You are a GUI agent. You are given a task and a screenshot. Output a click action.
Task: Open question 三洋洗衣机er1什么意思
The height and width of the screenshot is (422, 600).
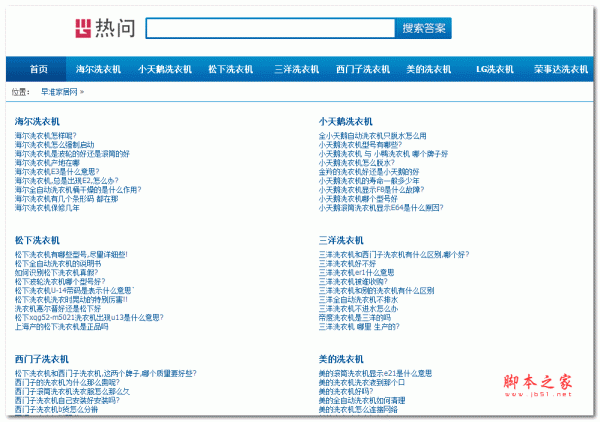tap(356, 272)
